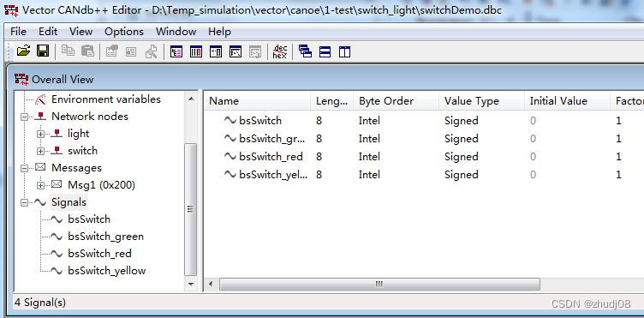This screenshot has height=318, width=644.
Task: Click the switch node icon
Action: coord(57,151)
